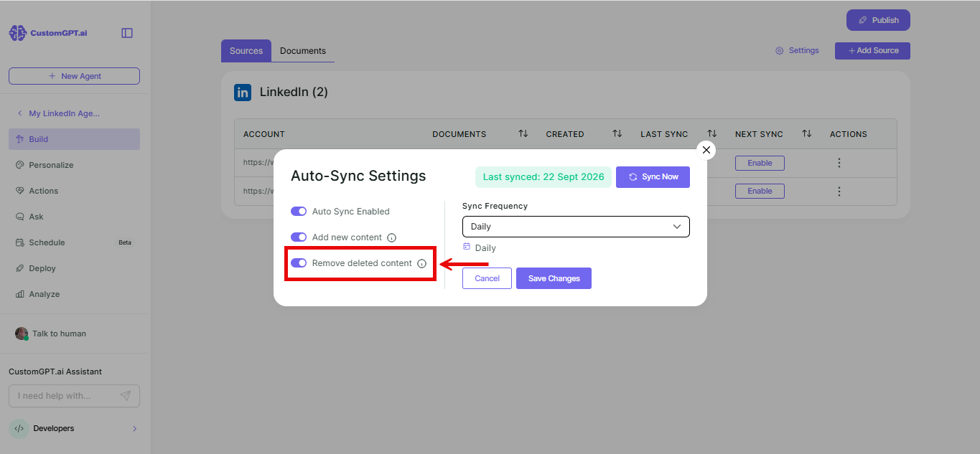Go back via My LinkedIn Agent chevron
The width and height of the screenshot is (980, 454).
point(19,113)
